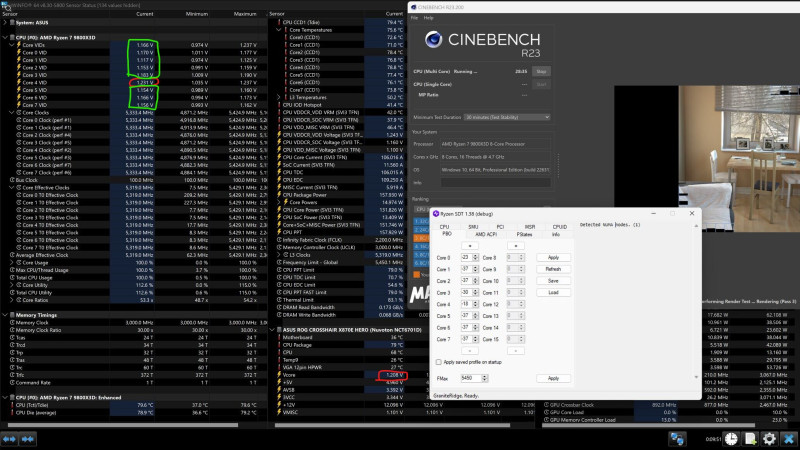The width and height of the screenshot is (800, 450).
Task: Open the Minimum Test Duration dropdown
Action: click(507, 117)
